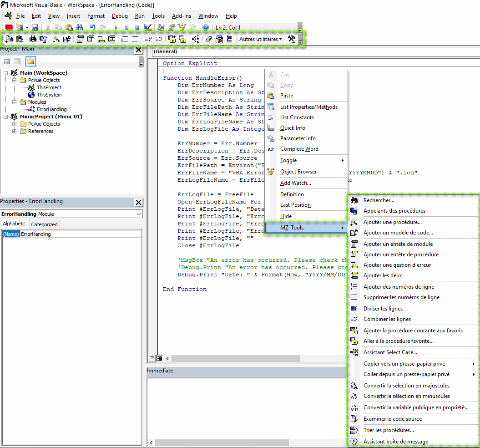Pause code execution using the Break icon
This screenshot has height=448, width=480.
point(127,27)
